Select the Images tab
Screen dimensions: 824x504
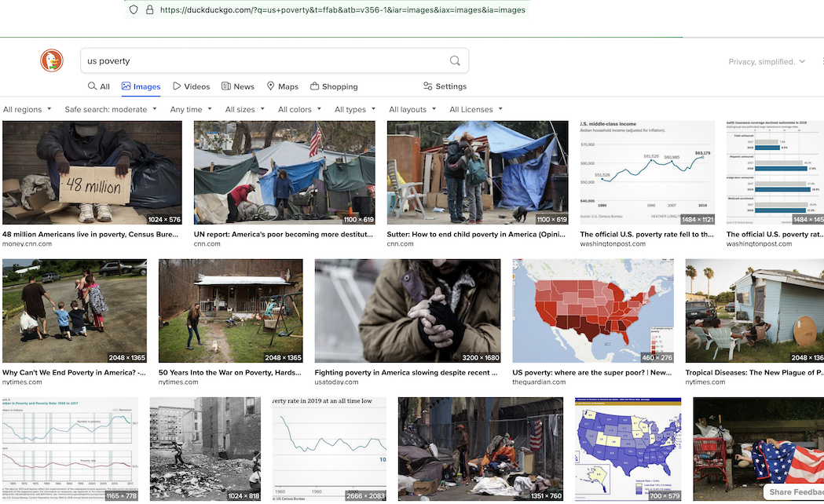coord(141,86)
